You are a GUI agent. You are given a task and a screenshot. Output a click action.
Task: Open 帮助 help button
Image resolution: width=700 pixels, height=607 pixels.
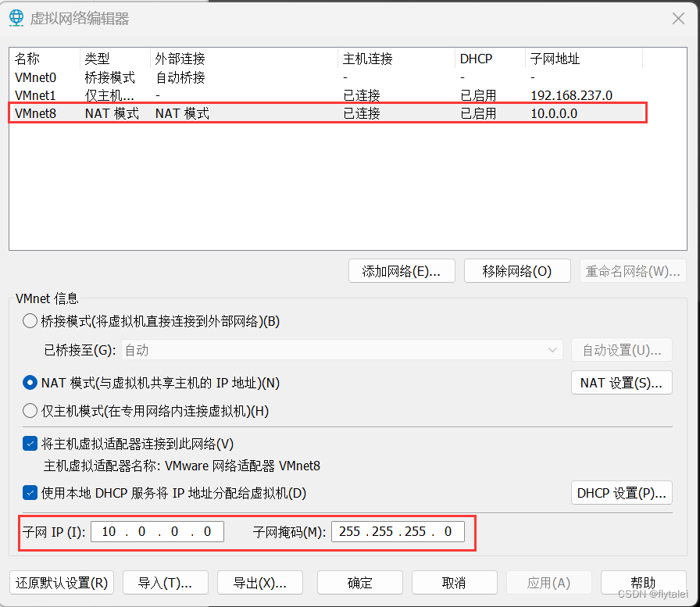click(x=644, y=583)
